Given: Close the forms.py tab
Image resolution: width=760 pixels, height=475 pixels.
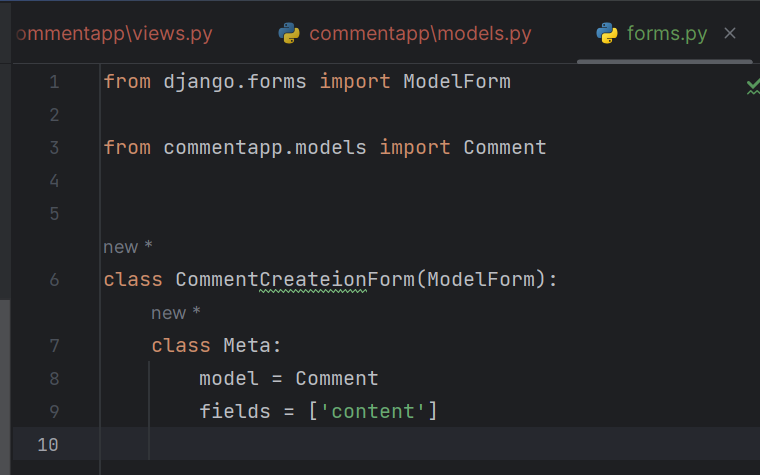Looking at the screenshot, I should 729,33.
